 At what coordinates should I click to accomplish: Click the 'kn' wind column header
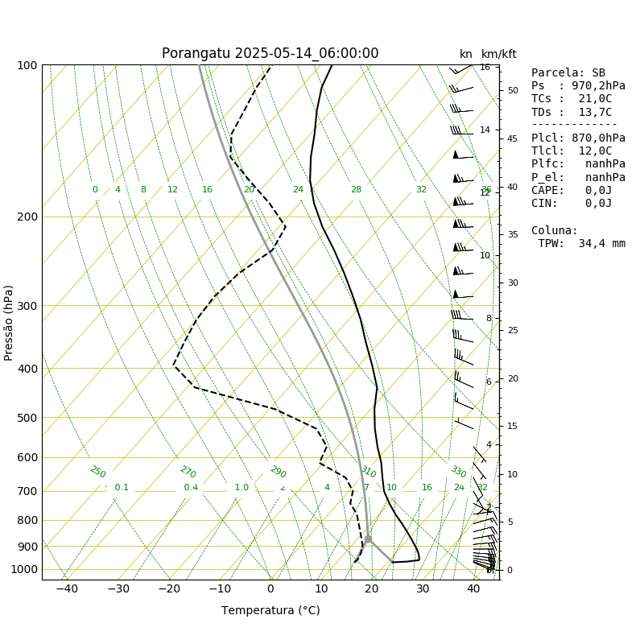click(466, 54)
